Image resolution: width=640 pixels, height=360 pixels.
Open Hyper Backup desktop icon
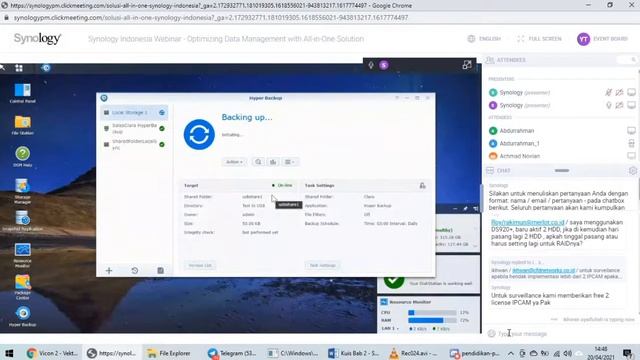coord(22,316)
